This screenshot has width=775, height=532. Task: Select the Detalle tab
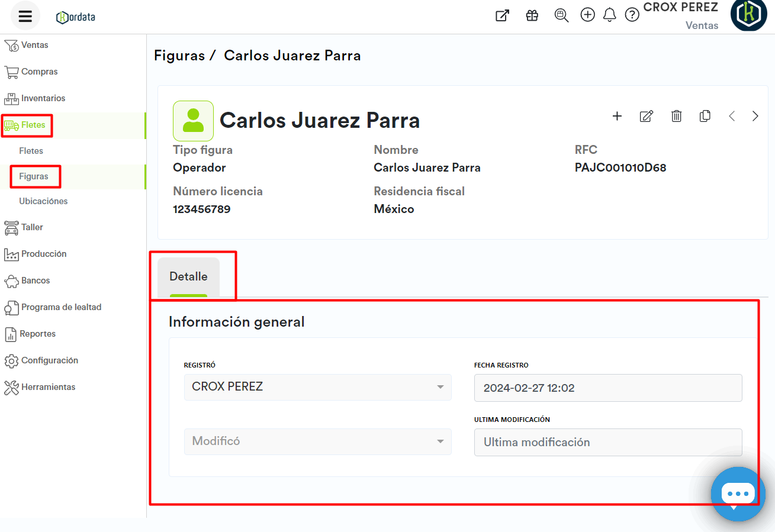coord(188,276)
